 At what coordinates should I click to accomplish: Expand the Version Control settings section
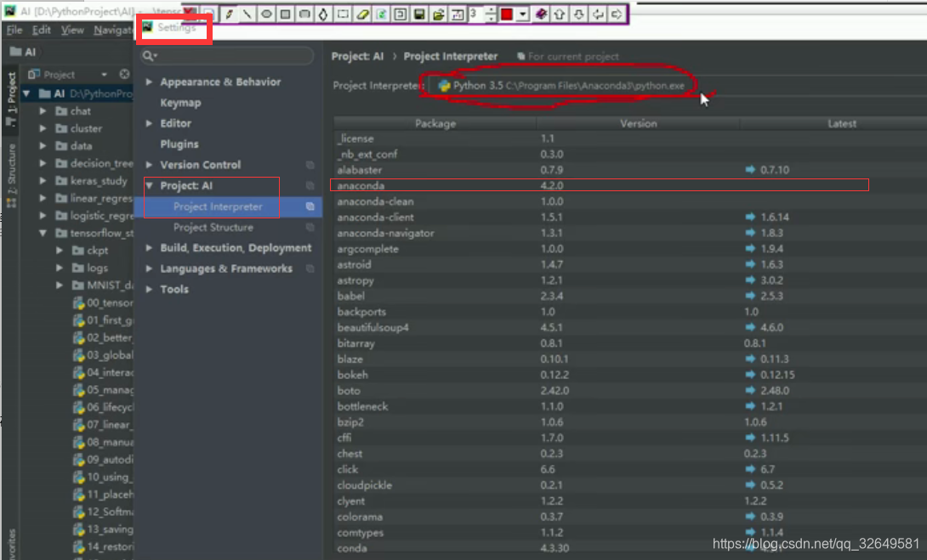149,165
